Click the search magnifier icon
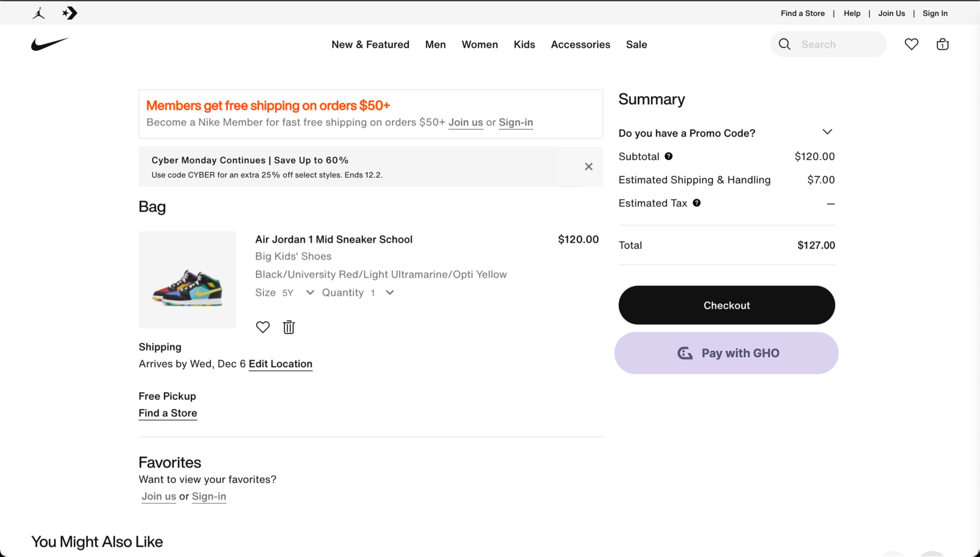 (x=785, y=44)
